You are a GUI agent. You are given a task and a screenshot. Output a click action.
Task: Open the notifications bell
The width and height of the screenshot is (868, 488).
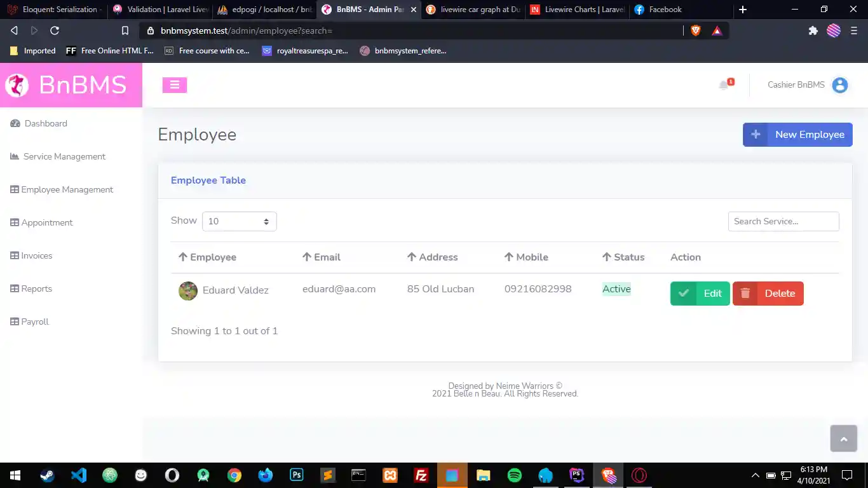(x=724, y=85)
